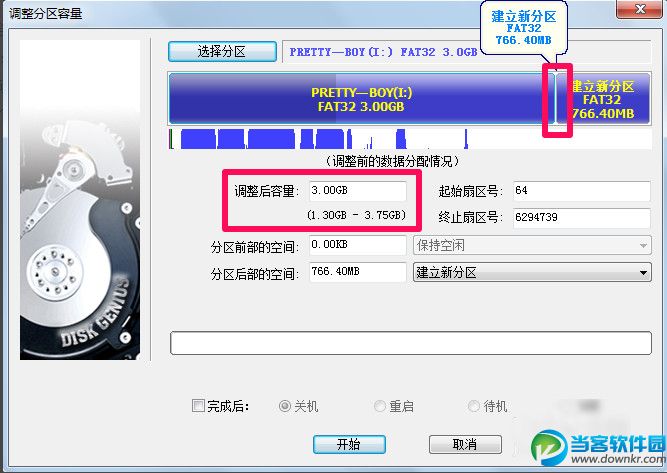The image size is (667, 473).
Task: Click the 选择分区 button
Action: 222,51
